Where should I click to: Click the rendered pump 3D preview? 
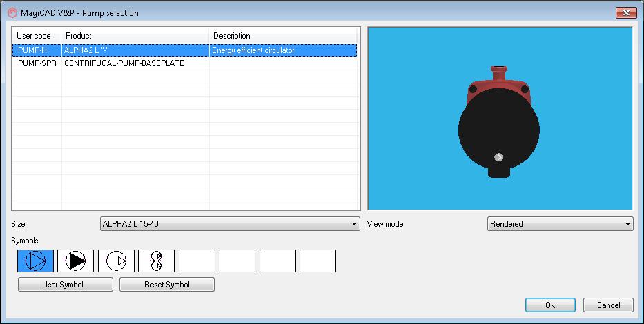pyautogui.click(x=500, y=119)
